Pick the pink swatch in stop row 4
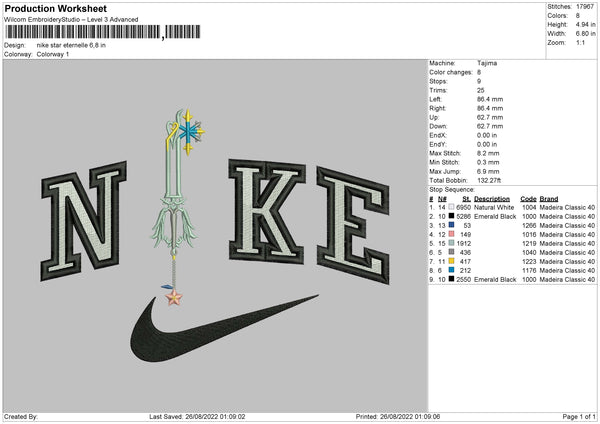600x424 pixels. pyautogui.click(x=452, y=234)
